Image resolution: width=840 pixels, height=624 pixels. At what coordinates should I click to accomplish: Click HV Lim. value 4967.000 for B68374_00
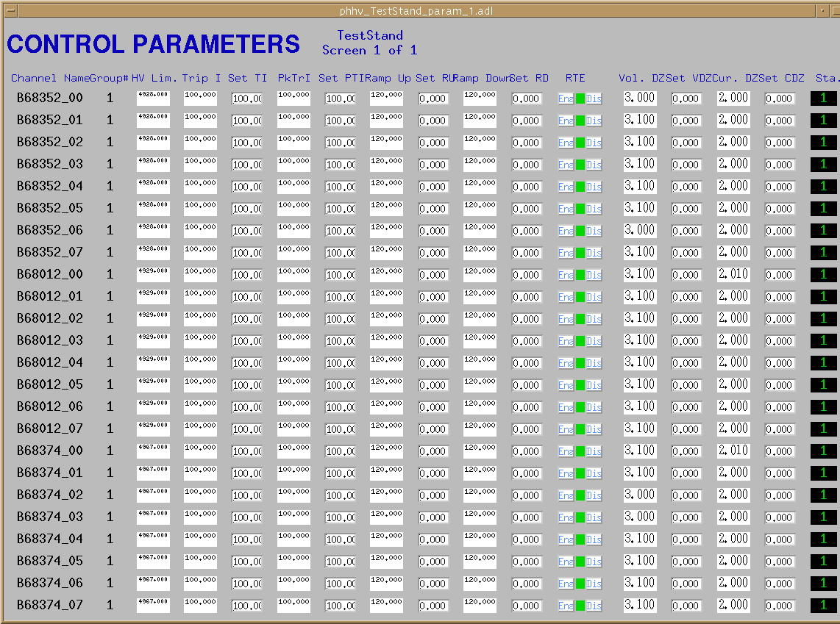coord(153,451)
